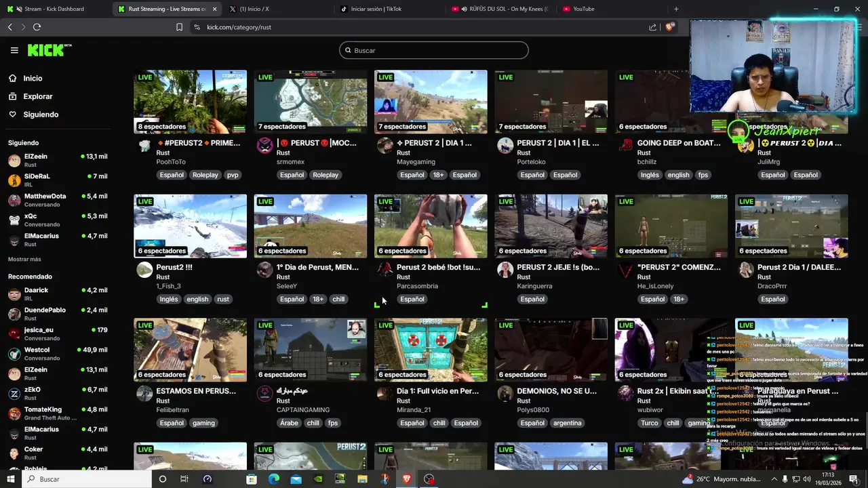Viewport: 868px width, 488px height.
Task: Click 18+ tag under Mayegaming
Action: [x=439, y=175]
